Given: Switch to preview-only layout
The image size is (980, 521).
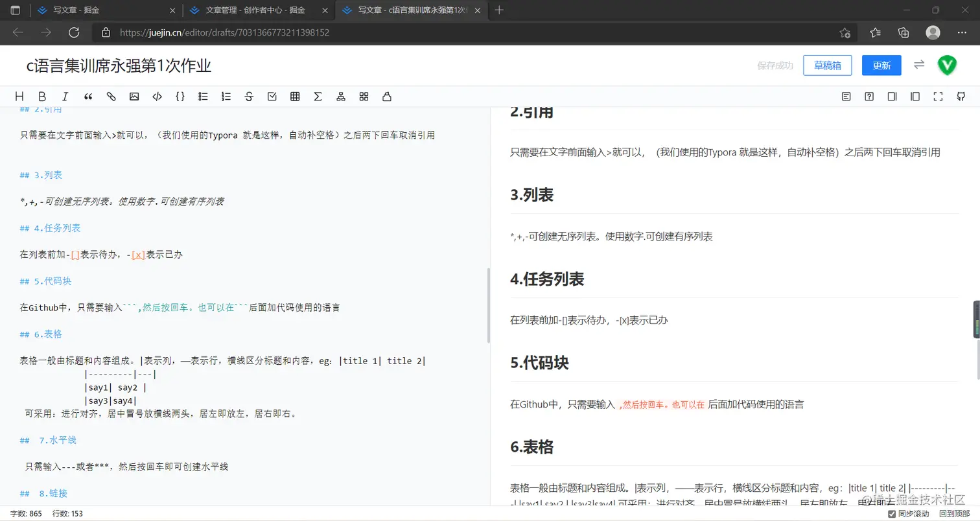Looking at the screenshot, I should 915,97.
